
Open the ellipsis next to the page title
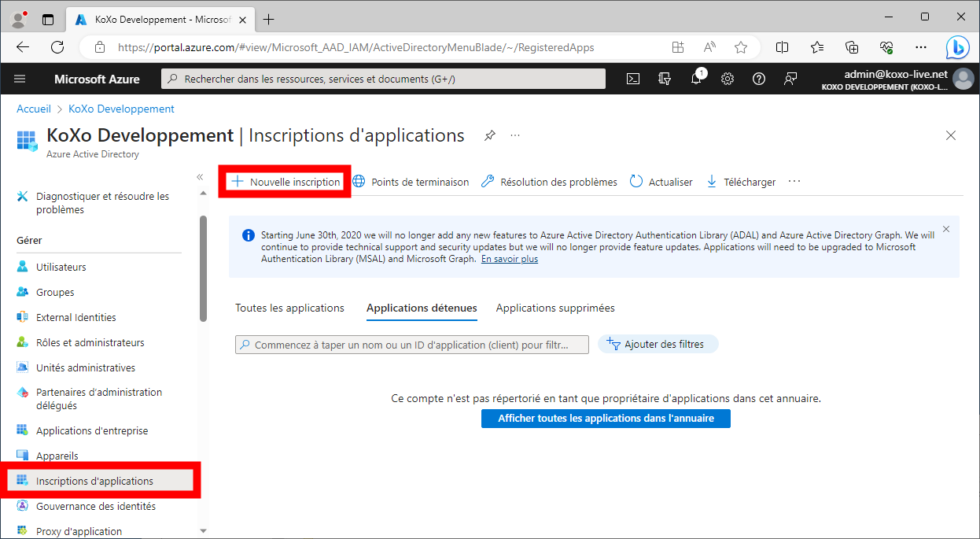coord(515,135)
